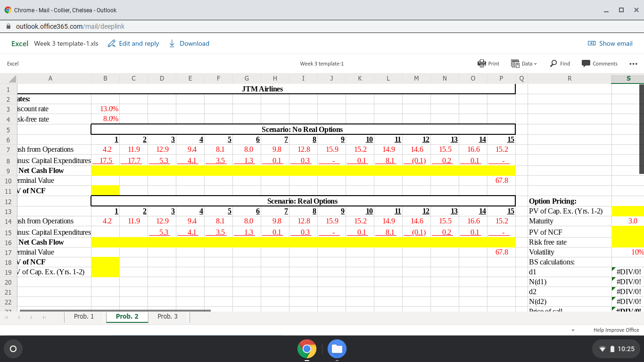The height and width of the screenshot is (362, 644).
Task: Select row 9 header
Action: (8, 171)
